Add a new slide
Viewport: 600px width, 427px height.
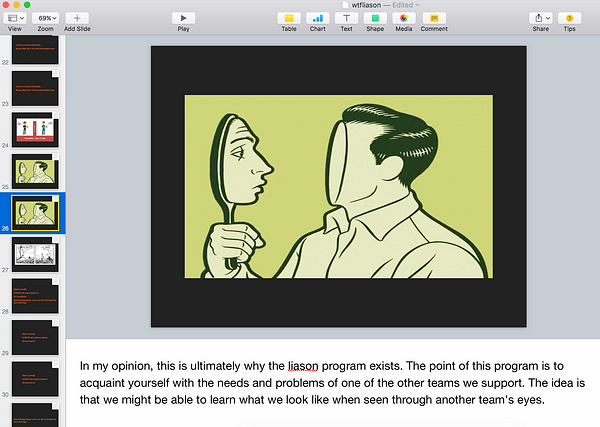coord(77,18)
